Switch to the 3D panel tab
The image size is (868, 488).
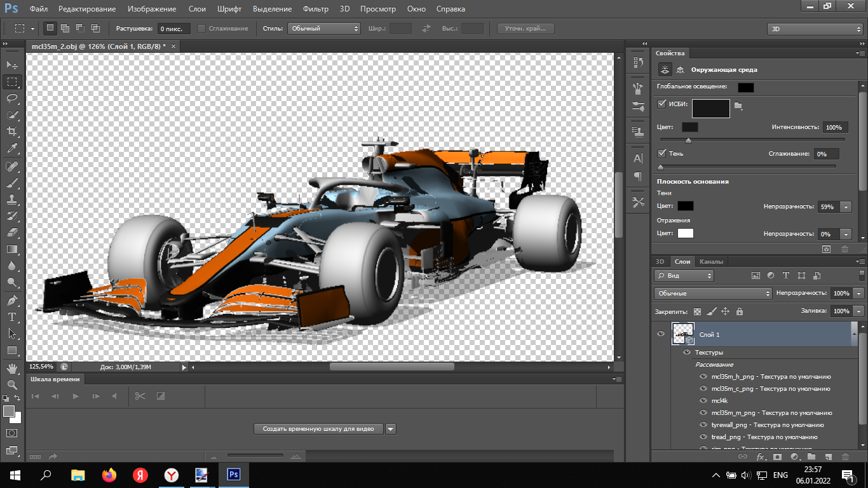click(660, 261)
